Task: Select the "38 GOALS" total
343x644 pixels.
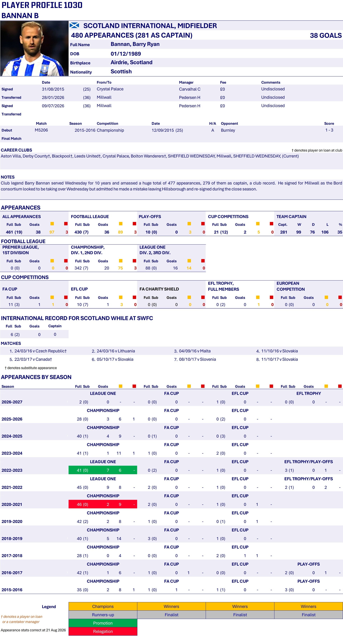Action: pyautogui.click(x=326, y=35)
